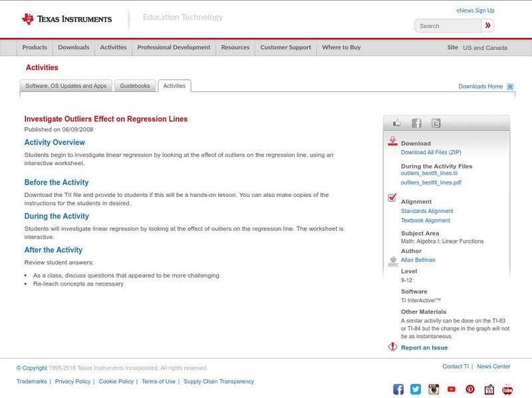Image resolution: width=532 pixels, height=398 pixels.
Task: Open the Customer Support menu
Action: [286, 47]
